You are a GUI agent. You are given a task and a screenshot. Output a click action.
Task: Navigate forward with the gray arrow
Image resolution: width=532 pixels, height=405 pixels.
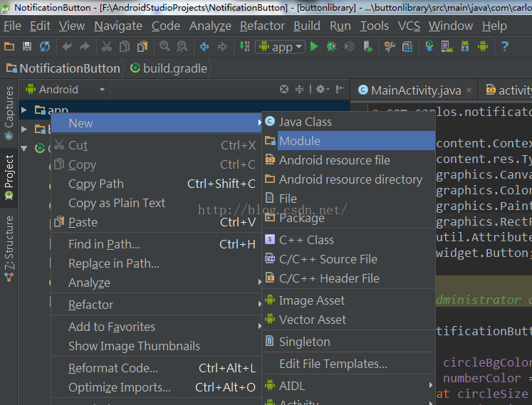coord(222,46)
